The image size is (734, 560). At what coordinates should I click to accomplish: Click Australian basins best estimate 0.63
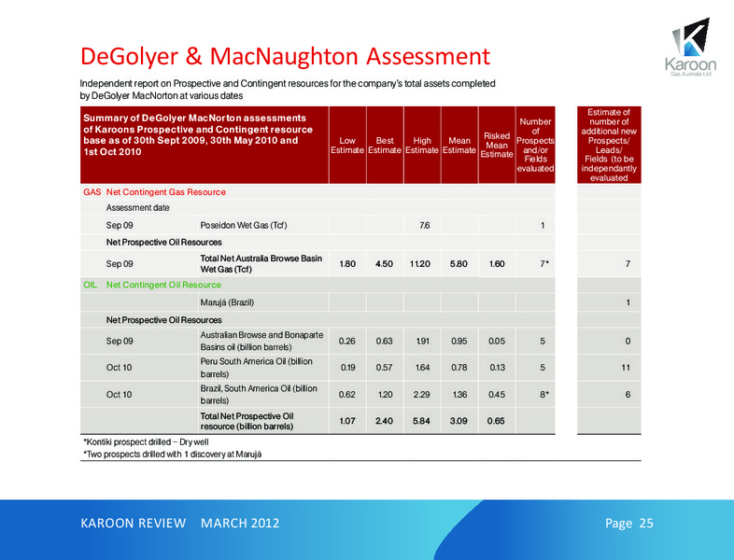pos(385,341)
